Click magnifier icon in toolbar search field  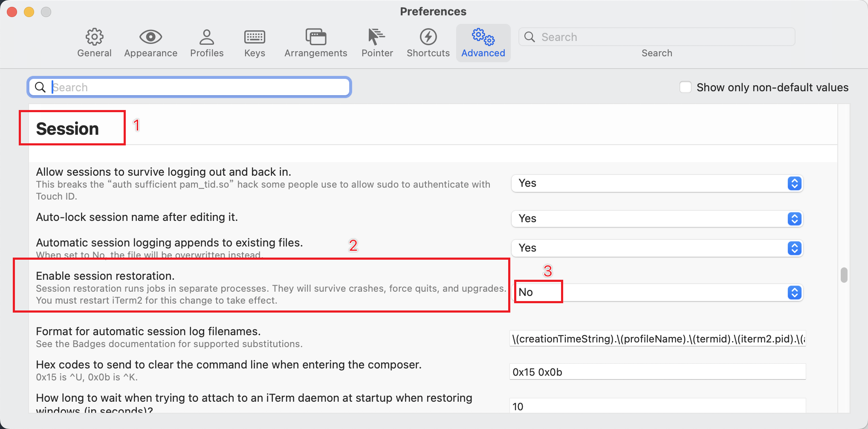pos(529,37)
